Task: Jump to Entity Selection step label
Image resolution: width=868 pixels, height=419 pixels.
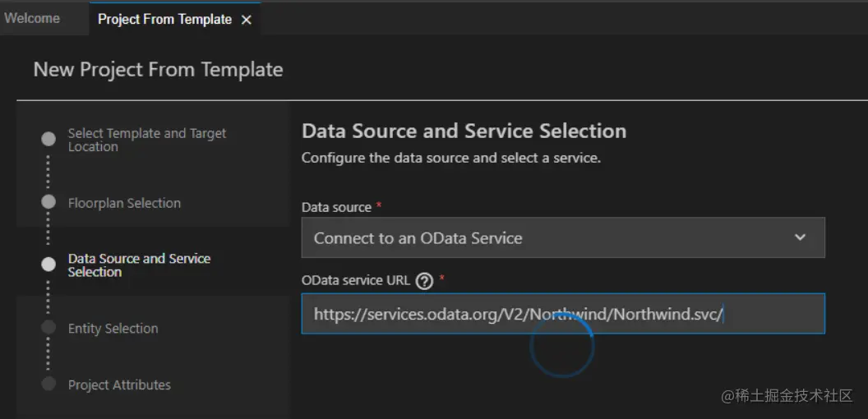Action: pos(113,328)
